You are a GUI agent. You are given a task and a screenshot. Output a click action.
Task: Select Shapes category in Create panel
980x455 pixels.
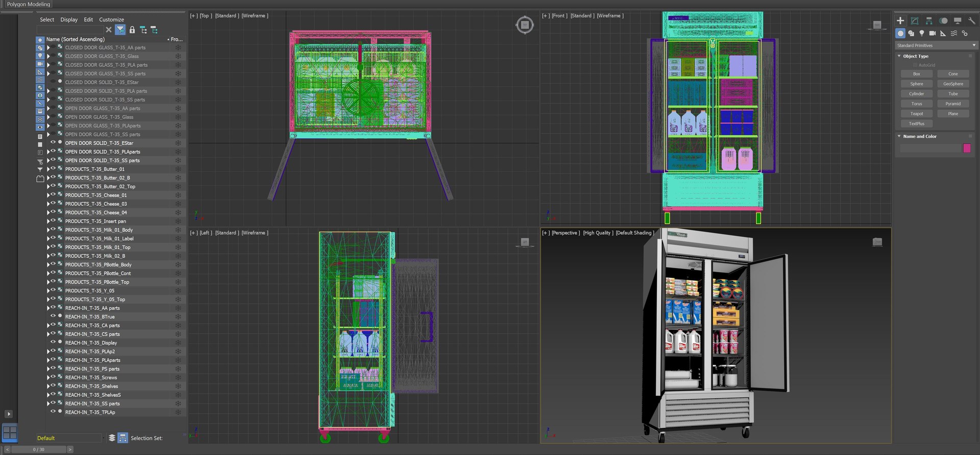click(x=911, y=33)
